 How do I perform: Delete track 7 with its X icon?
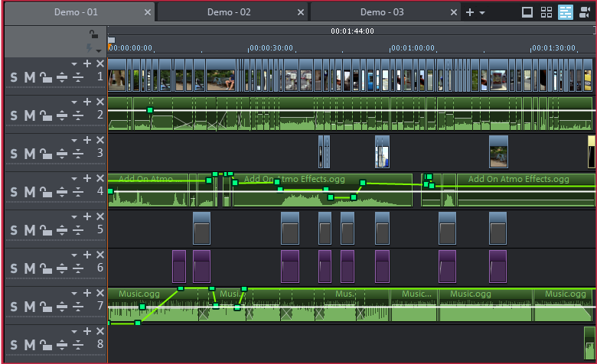tap(100, 292)
